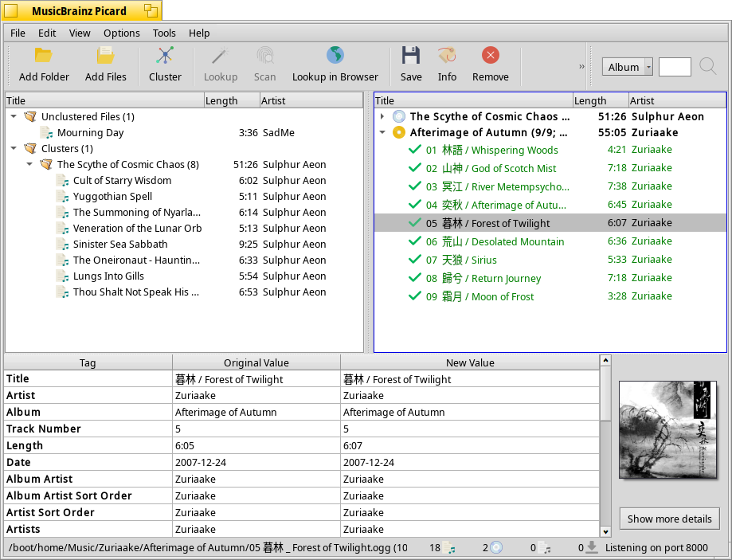Open the Help menu

pyautogui.click(x=199, y=33)
